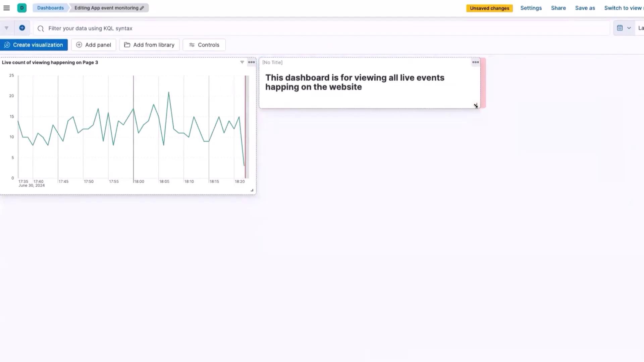
Task: Expand the date picker chevron
Action: pos(629,28)
